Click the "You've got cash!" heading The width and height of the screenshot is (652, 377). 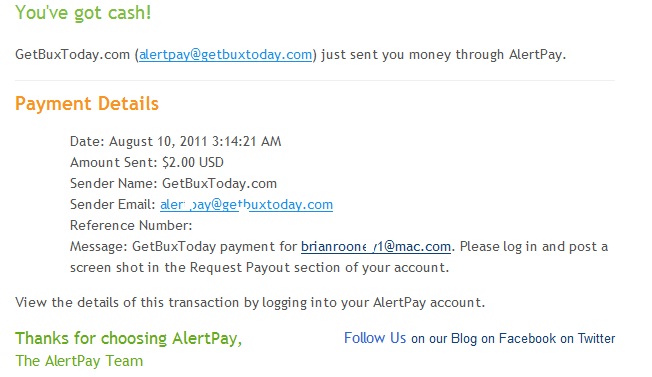point(83,12)
